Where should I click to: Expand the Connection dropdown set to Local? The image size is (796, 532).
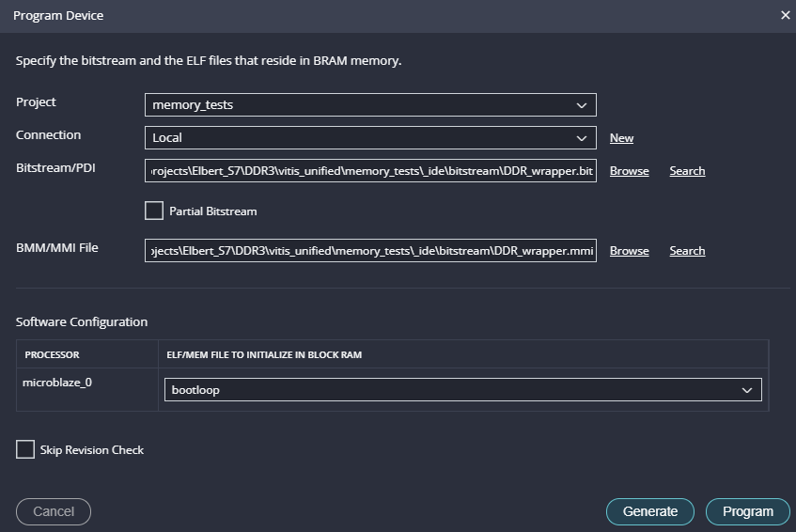point(370,138)
